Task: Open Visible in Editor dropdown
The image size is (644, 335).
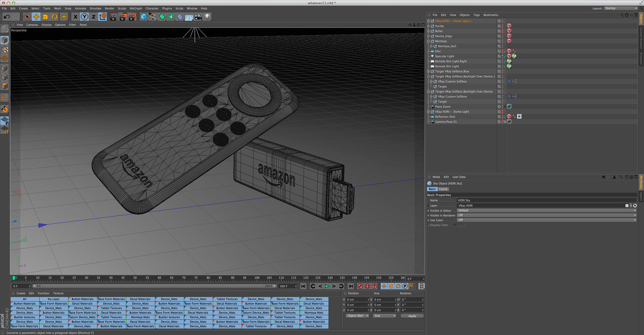Action: coord(547,210)
